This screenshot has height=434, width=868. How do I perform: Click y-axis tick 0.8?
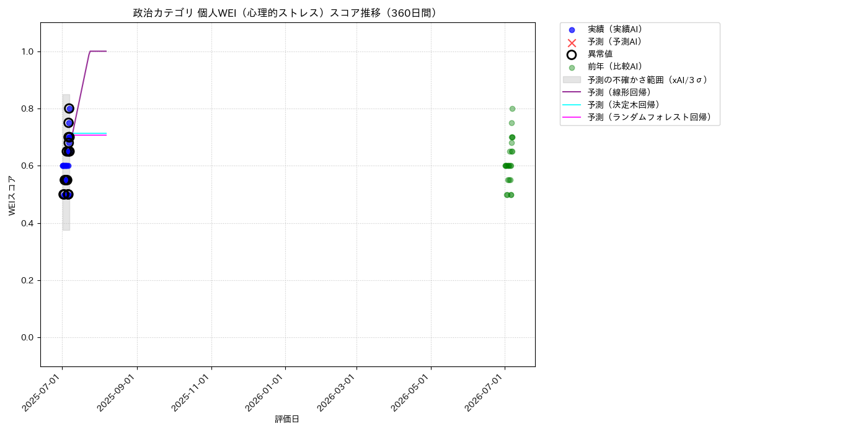click(x=29, y=108)
